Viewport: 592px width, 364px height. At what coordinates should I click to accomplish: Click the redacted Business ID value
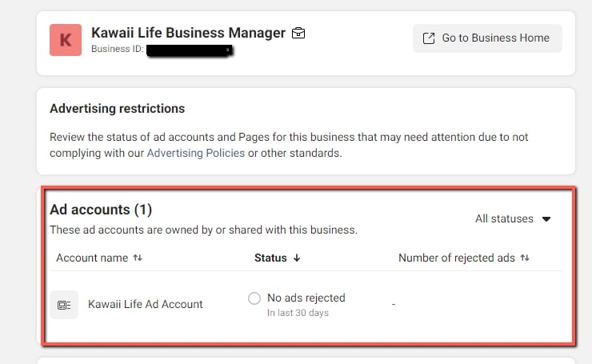tap(190, 50)
